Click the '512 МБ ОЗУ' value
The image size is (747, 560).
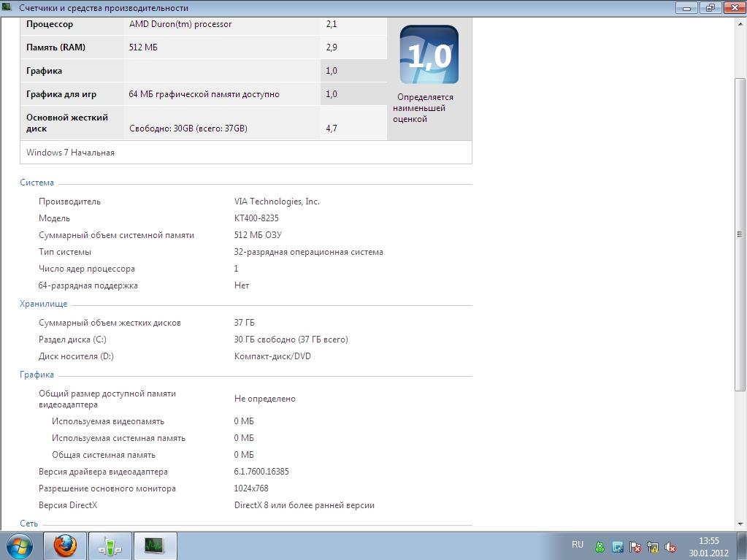258,235
